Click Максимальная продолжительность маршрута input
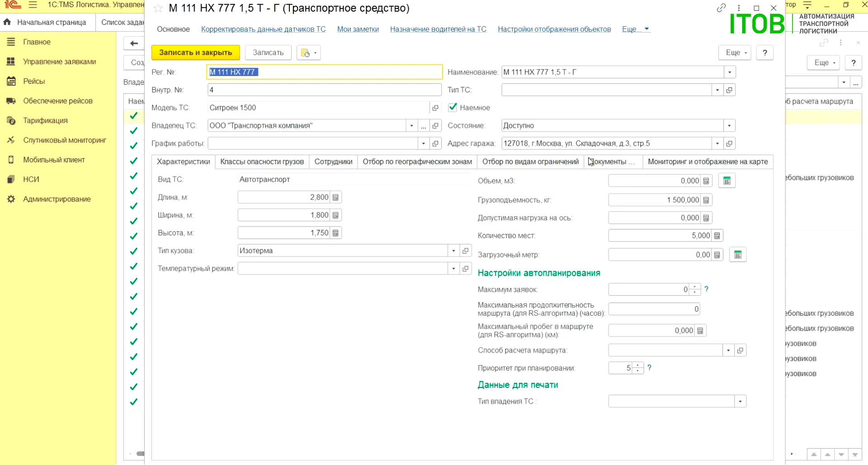 point(654,309)
